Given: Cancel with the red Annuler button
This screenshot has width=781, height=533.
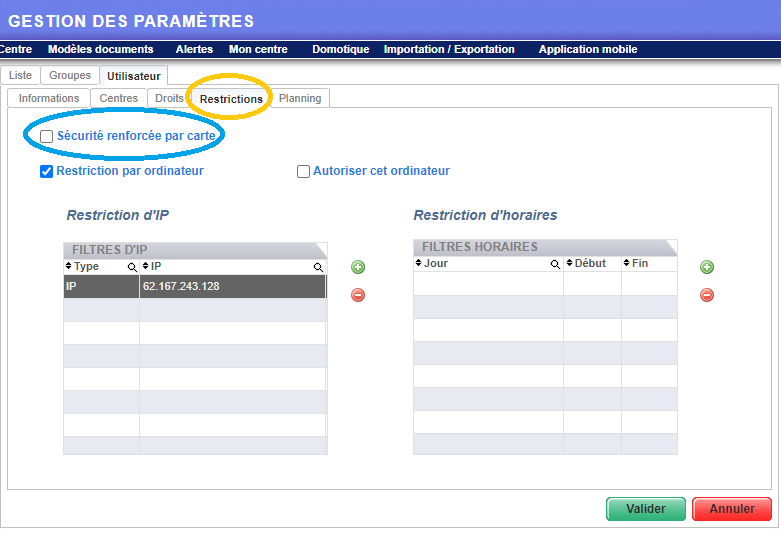Looking at the screenshot, I should (x=731, y=509).
